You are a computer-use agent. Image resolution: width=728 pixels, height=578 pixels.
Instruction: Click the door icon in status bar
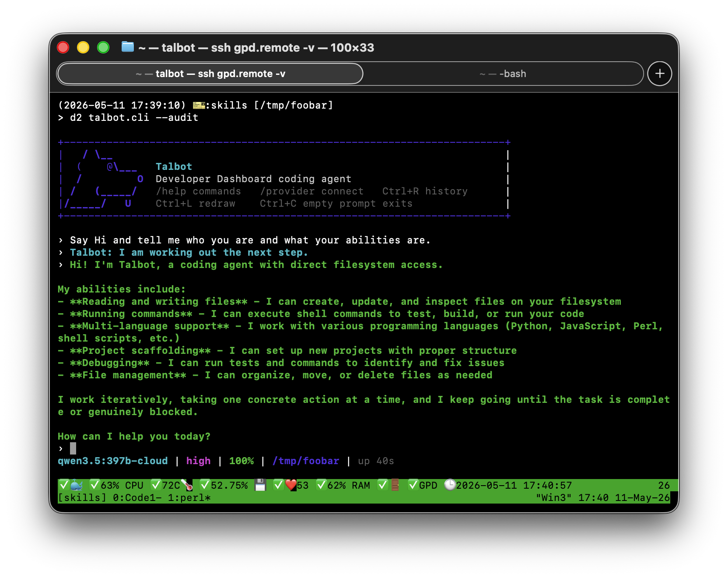[395, 485]
